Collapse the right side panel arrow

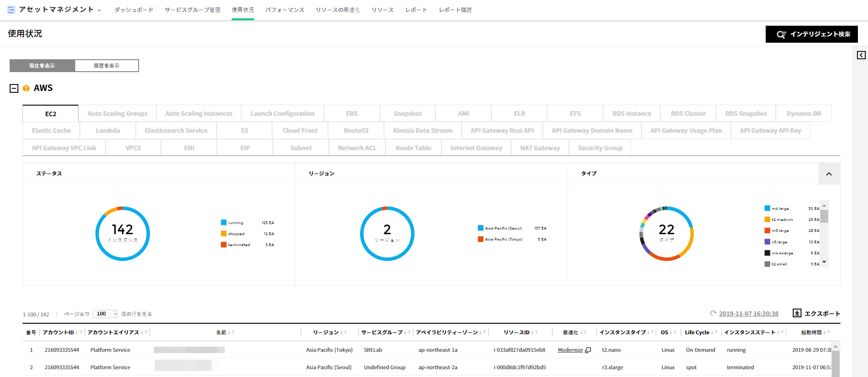coord(861,55)
